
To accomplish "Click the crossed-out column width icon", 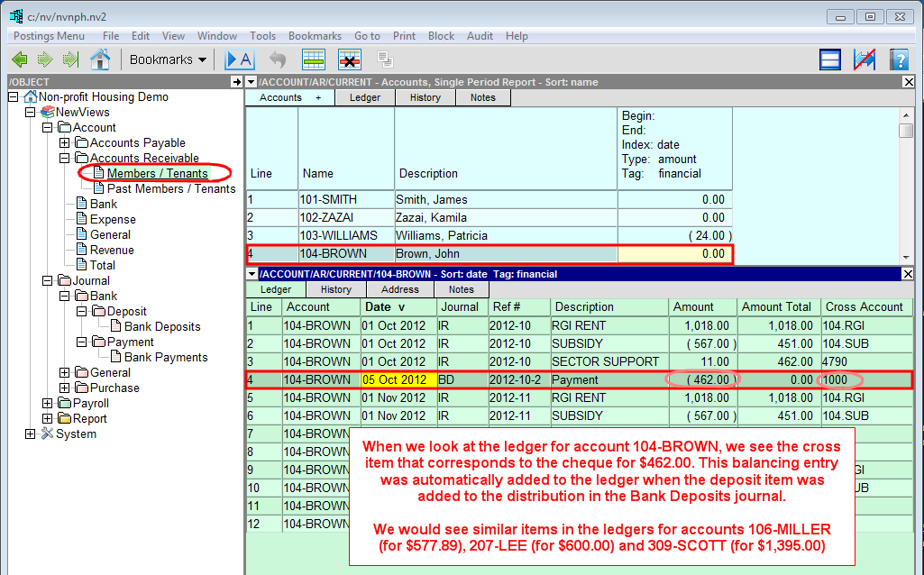I will (865, 59).
